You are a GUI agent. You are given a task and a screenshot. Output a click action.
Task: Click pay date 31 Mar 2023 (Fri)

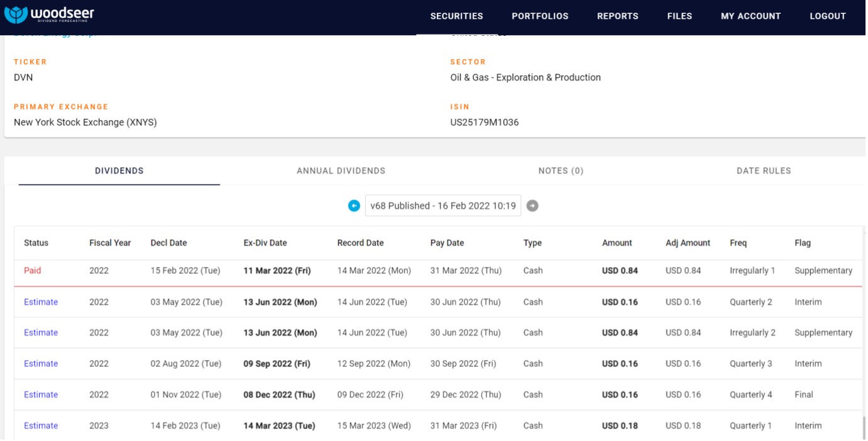[x=464, y=426]
